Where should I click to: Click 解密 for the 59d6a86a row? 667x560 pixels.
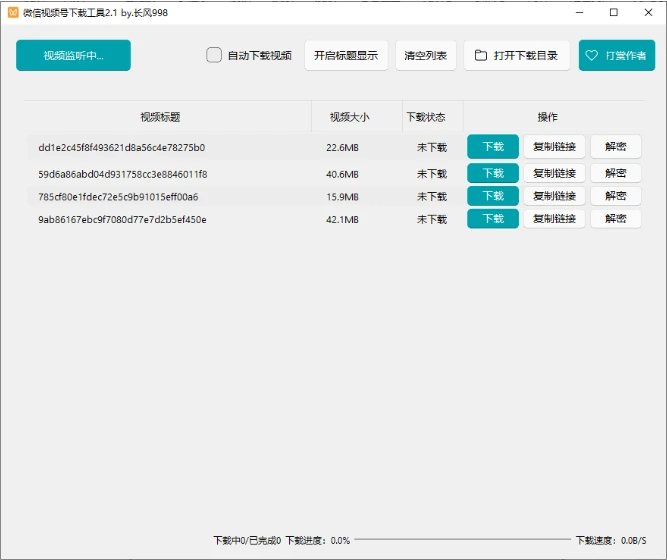(x=616, y=173)
